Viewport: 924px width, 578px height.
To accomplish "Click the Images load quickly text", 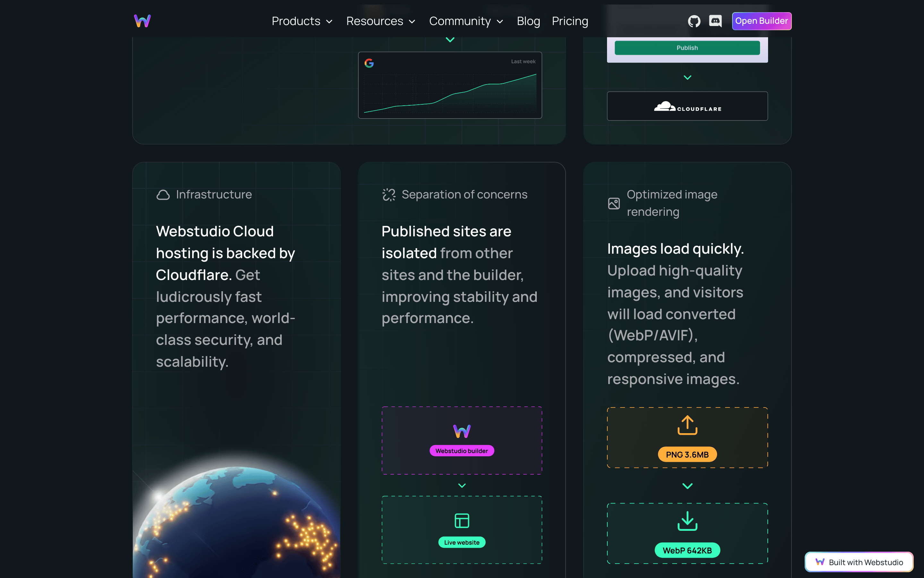I will [675, 249].
